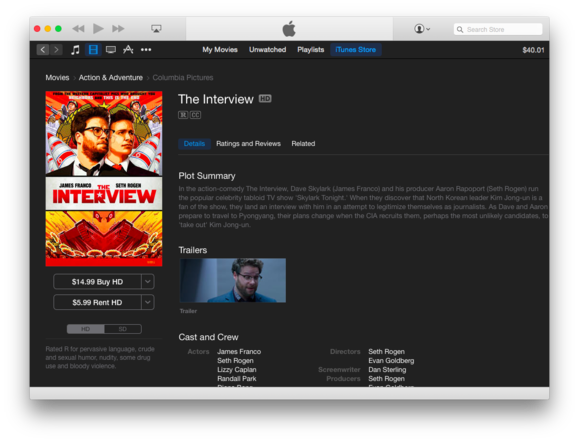
Task: Open Ratings and Reviews tab
Action: click(249, 144)
